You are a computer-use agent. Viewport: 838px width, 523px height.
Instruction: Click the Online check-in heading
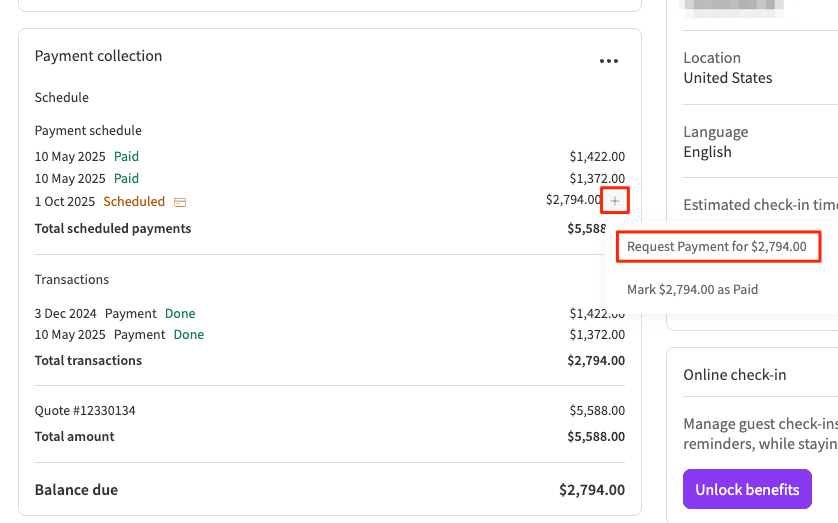tap(734, 375)
